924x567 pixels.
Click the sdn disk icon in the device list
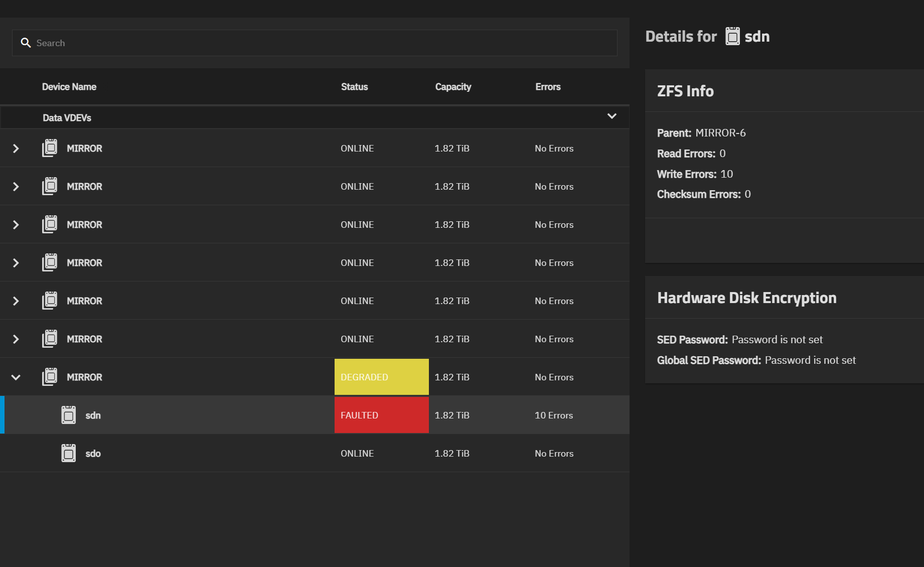tap(69, 415)
